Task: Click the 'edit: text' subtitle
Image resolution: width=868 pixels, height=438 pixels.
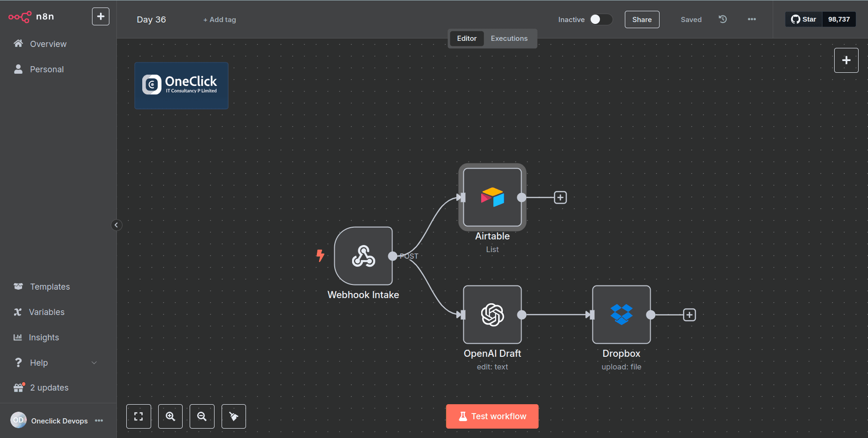Action: 492,367
